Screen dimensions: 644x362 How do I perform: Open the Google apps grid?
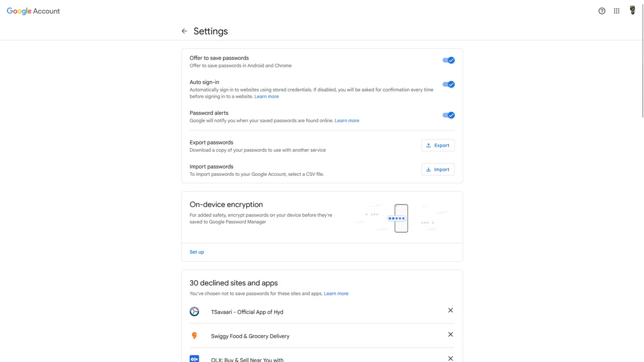pos(617,11)
